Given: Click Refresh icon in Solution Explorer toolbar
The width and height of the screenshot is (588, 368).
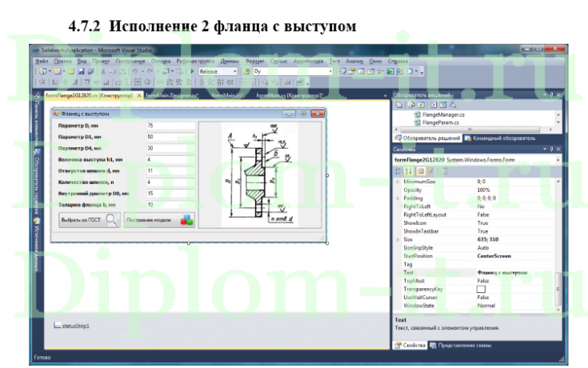Looking at the screenshot, I should pos(421,105).
